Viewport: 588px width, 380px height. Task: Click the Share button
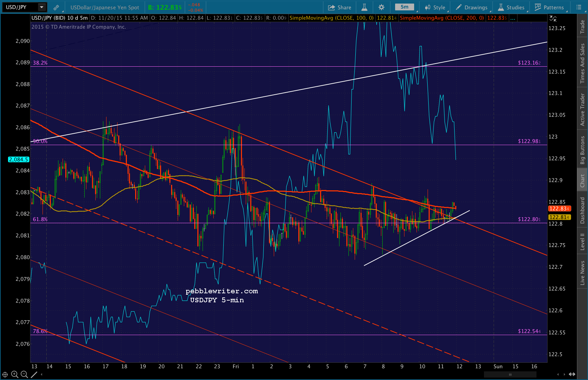tap(339, 7)
